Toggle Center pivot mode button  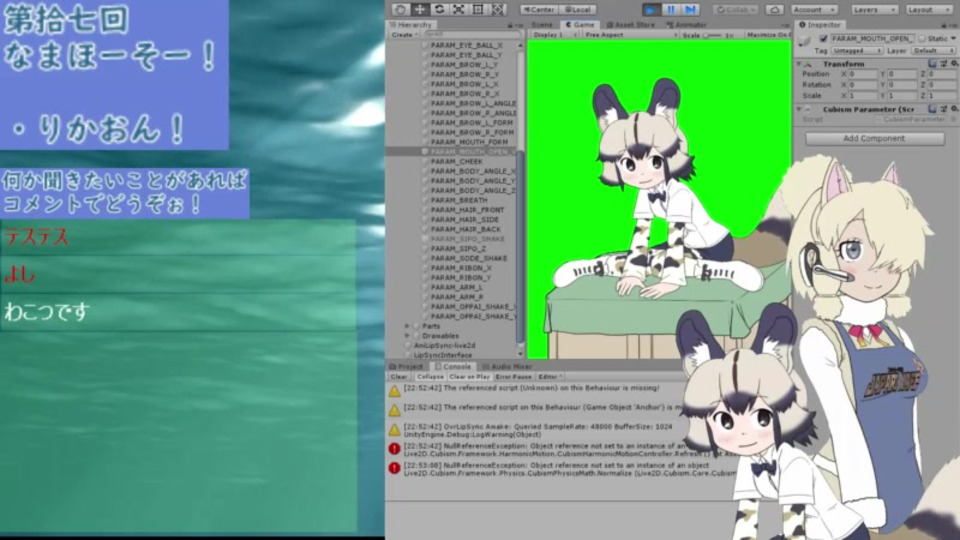539,10
